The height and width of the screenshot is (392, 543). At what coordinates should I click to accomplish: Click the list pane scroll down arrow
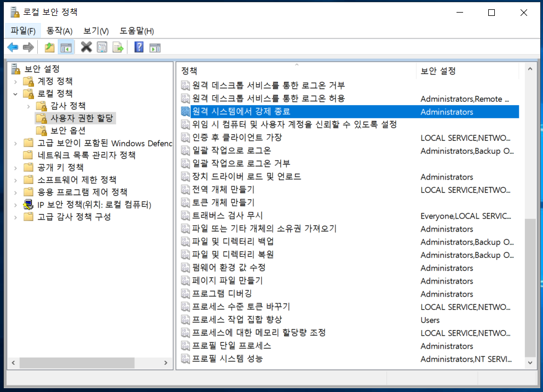click(x=530, y=362)
